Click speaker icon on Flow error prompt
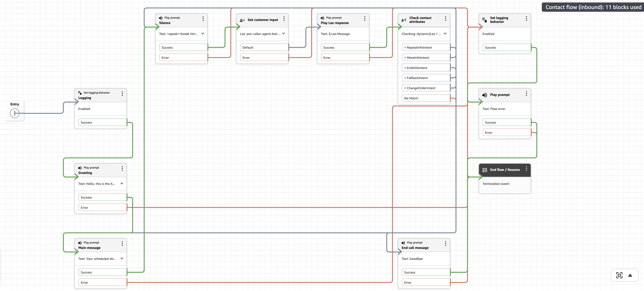The image size is (644, 291). pos(484,95)
